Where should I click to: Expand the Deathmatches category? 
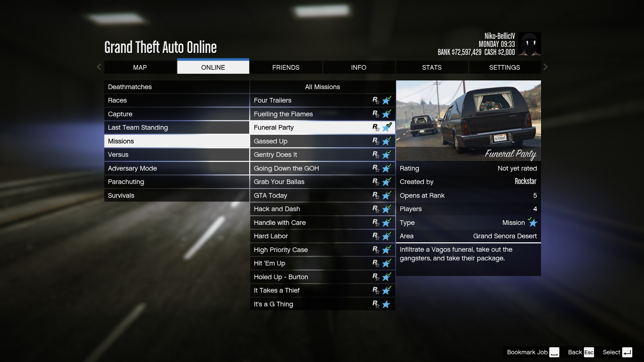176,86
